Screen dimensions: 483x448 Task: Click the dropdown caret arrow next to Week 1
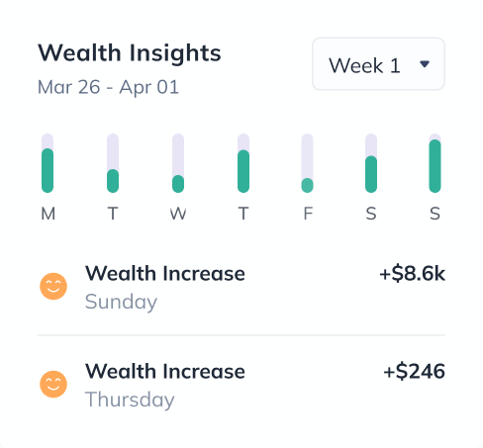click(x=425, y=63)
